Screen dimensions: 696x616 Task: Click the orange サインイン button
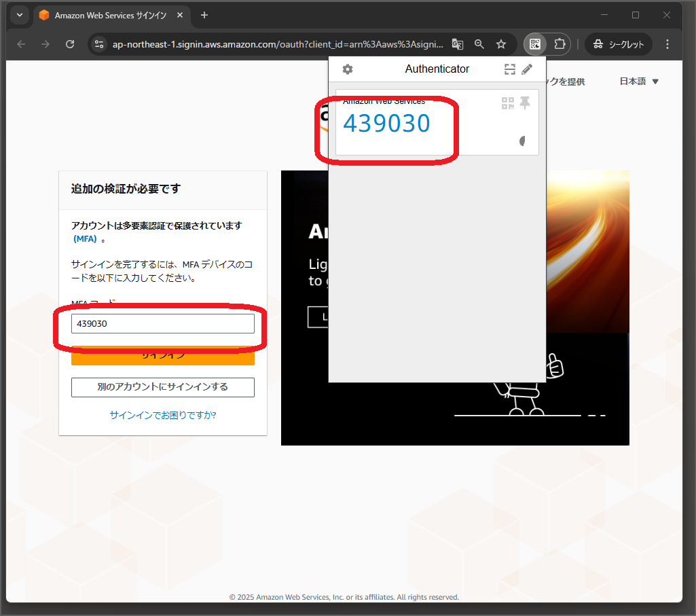point(163,356)
